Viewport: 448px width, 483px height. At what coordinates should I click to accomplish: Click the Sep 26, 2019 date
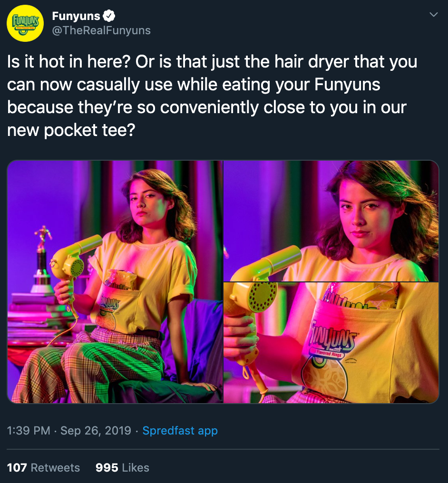[x=96, y=430]
